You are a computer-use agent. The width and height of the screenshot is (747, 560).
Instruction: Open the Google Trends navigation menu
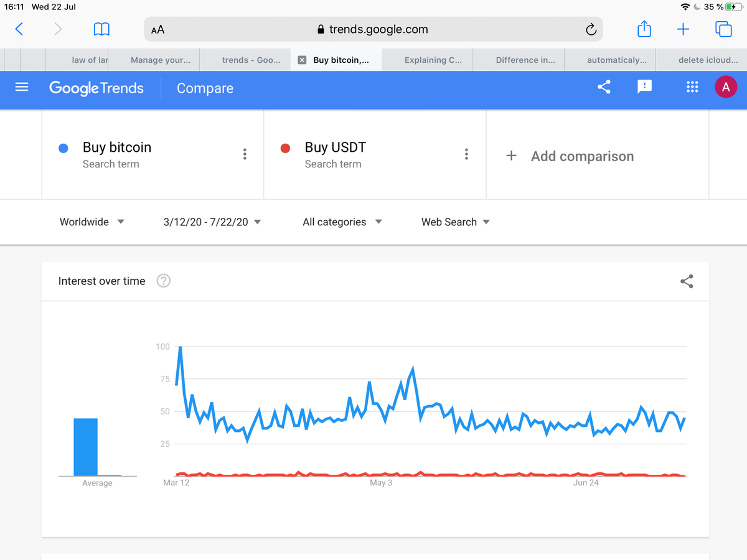(x=21, y=87)
